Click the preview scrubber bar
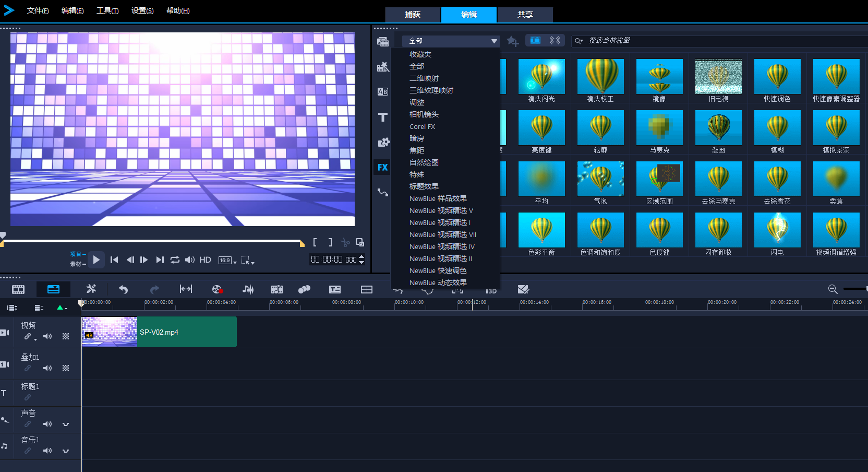Image resolution: width=868 pixels, height=472 pixels. point(152,241)
